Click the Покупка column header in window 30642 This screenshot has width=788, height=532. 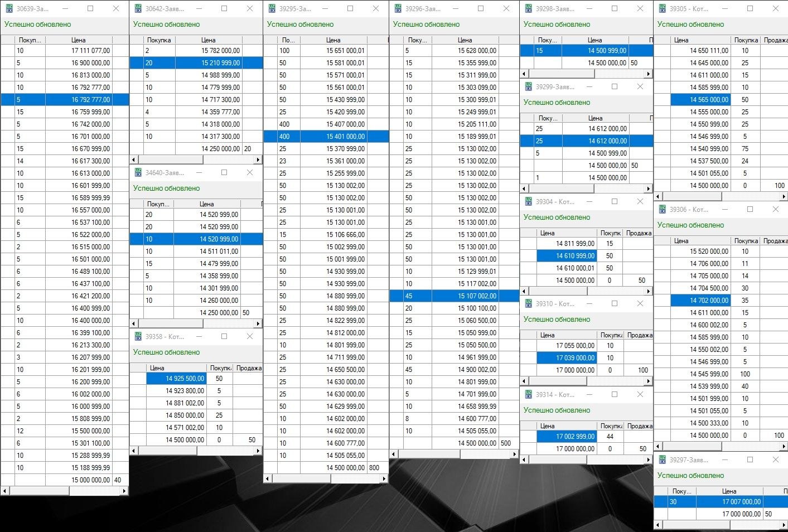click(159, 40)
